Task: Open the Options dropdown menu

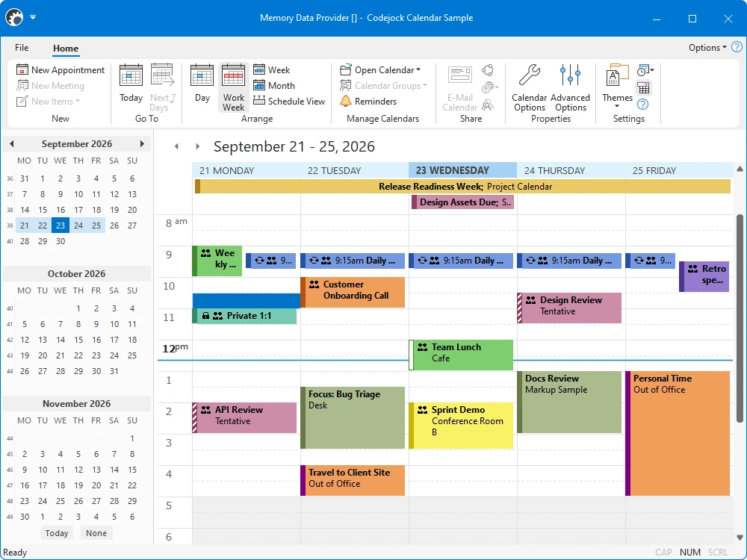Action: click(707, 47)
